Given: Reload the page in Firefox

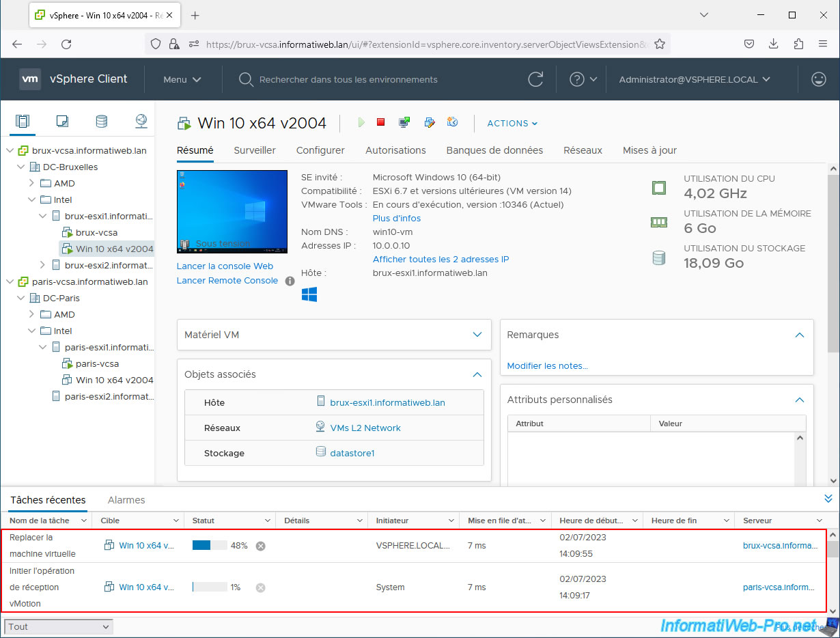Looking at the screenshot, I should tap(66, 44).
